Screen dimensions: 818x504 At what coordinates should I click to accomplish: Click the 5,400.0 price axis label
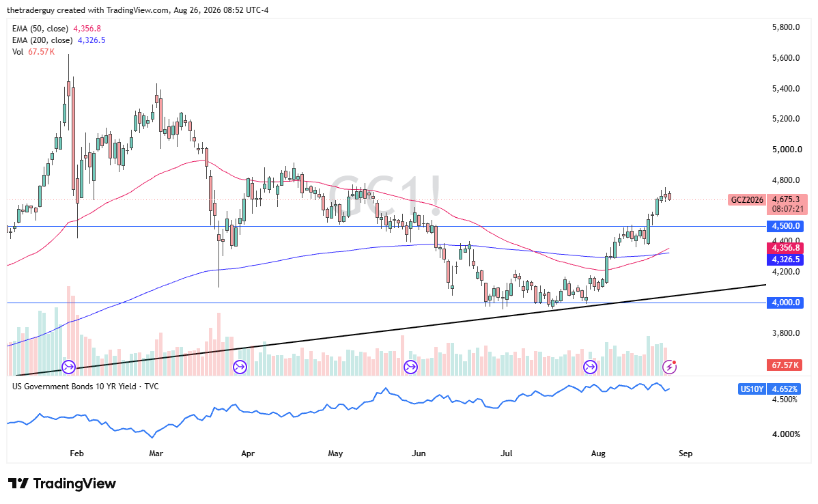(x=786, y=89)
